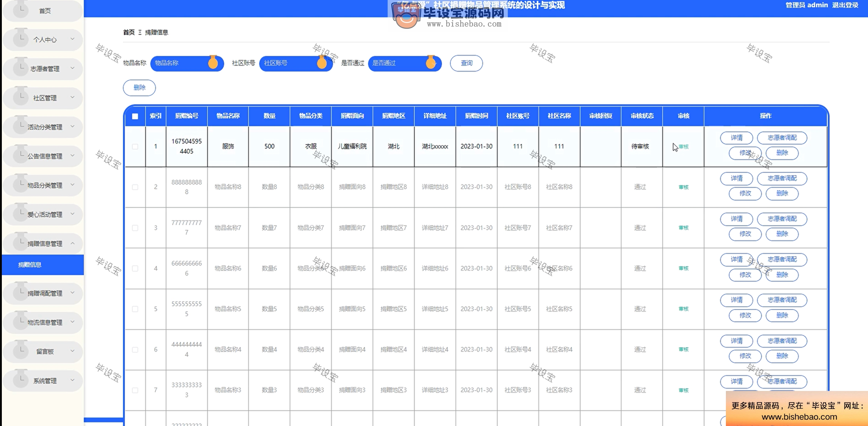Open the 是否通过 dropdown filter
This screenshot has height=426, width=868.
click(405, 63)
